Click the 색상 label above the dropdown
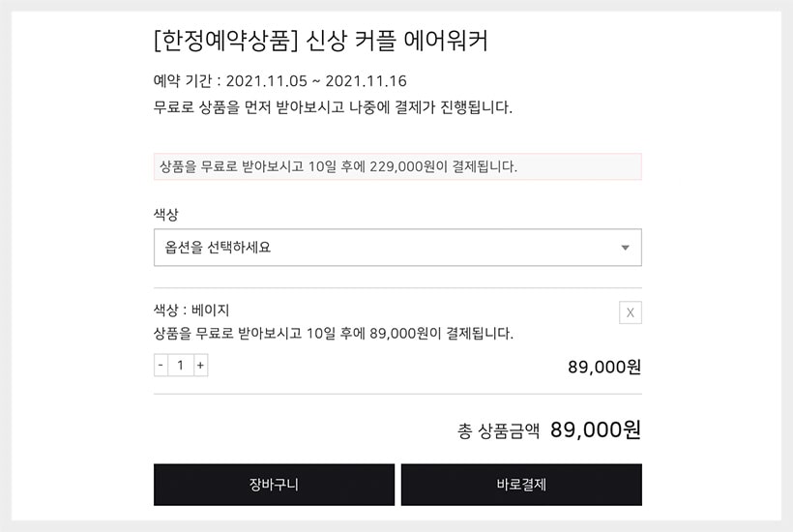Screen dimensions: 793x532 coord(166,214)
